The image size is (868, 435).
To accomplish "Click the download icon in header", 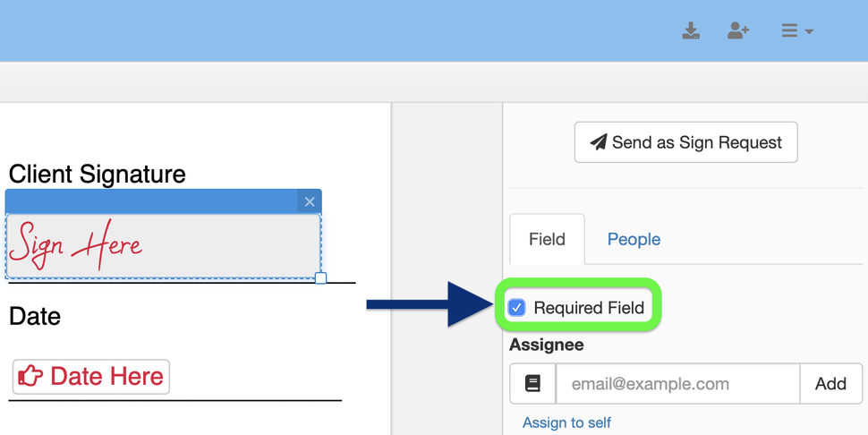I will click(x=691, y=31).
